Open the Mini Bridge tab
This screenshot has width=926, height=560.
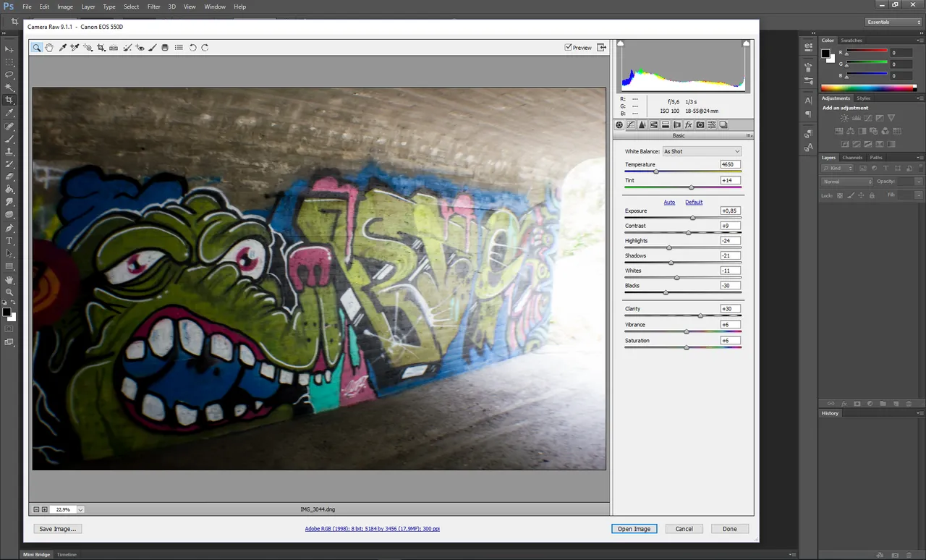pos(37,554)
